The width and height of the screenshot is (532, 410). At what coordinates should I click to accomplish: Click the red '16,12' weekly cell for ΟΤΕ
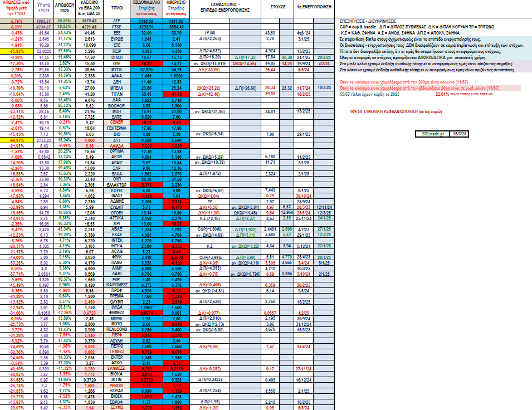tap(147, 64)
